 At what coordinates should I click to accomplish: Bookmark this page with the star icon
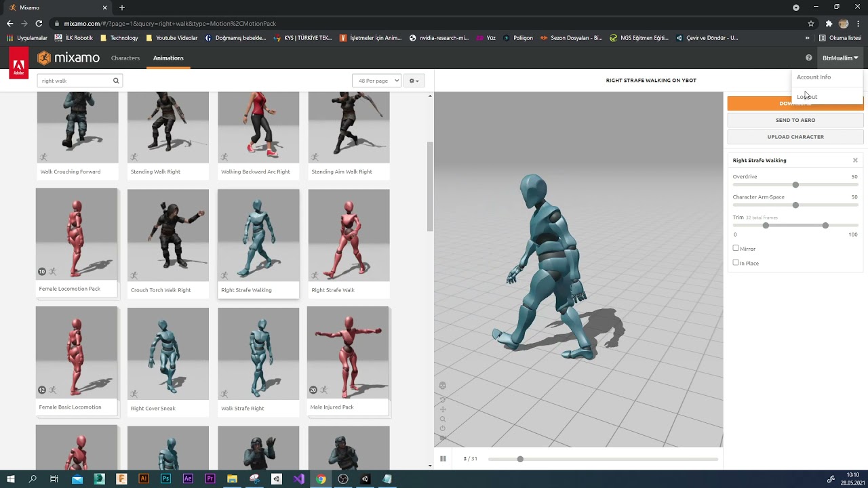pyautogui.click(x=810, y=23)
